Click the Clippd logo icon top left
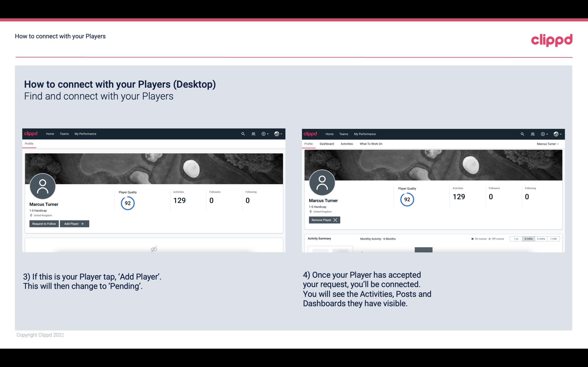Image resolution: width=588 pixels, height=367 pixels. click(x=31, y=133)
